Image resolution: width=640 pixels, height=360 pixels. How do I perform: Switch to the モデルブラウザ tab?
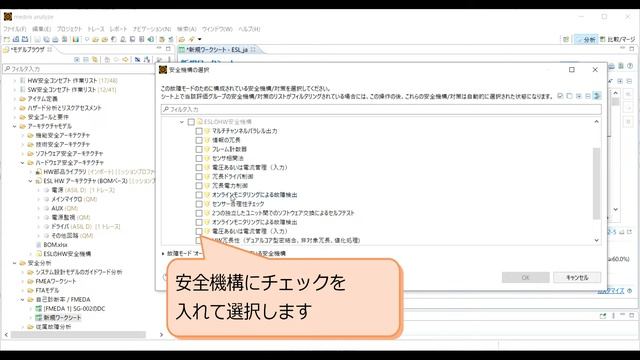tap(28, 49)
